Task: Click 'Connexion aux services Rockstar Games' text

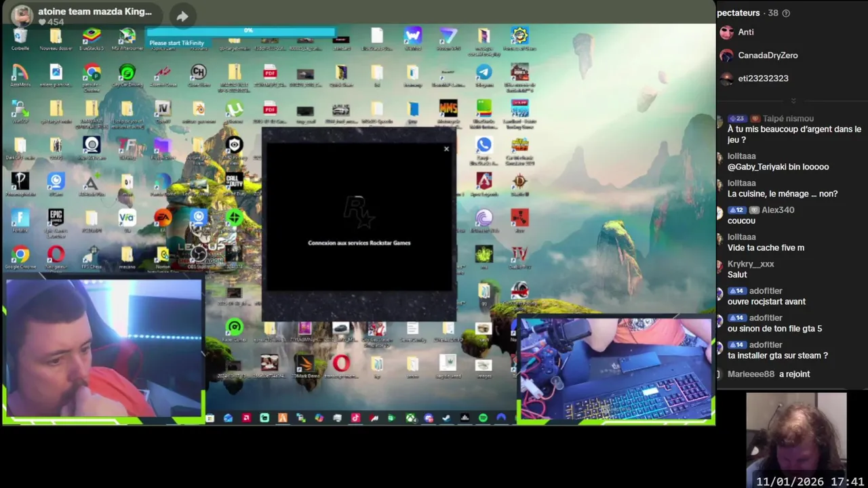Action: 359,243
